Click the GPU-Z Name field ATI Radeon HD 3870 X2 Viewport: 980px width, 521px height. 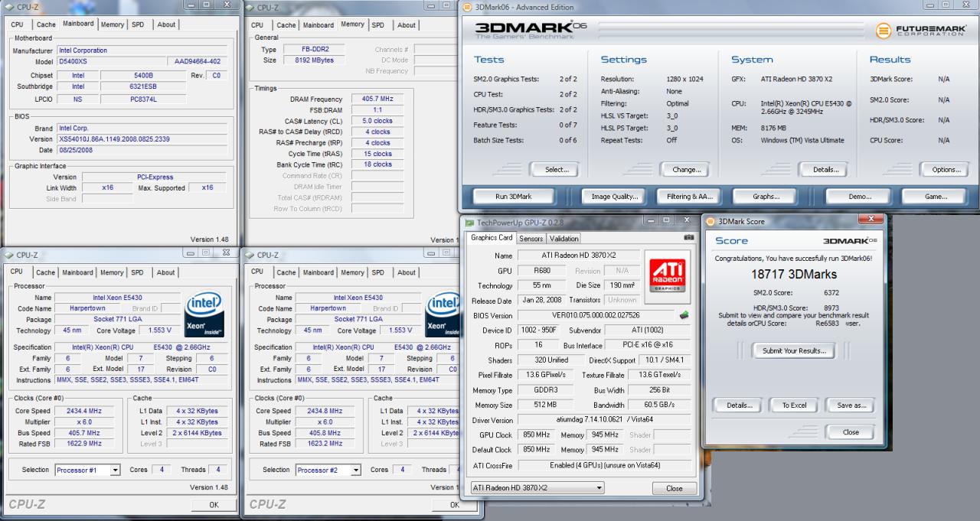578,256
